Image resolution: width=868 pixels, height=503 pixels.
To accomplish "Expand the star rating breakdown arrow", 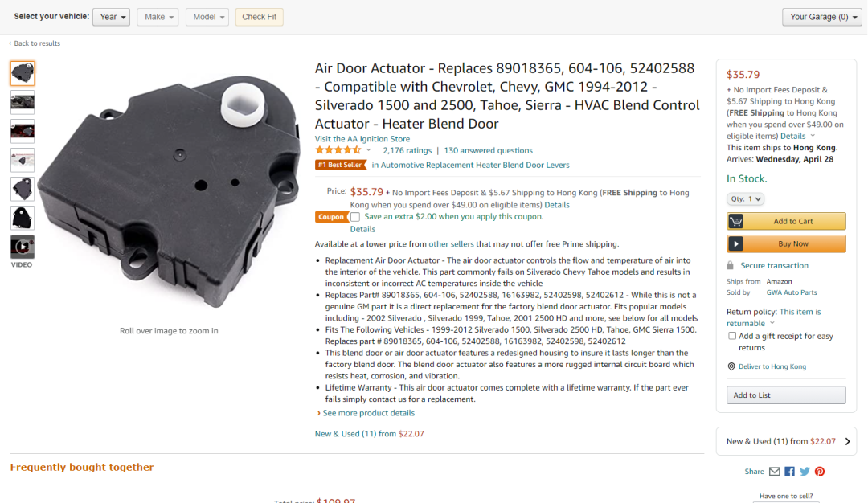I will (369, 150).
